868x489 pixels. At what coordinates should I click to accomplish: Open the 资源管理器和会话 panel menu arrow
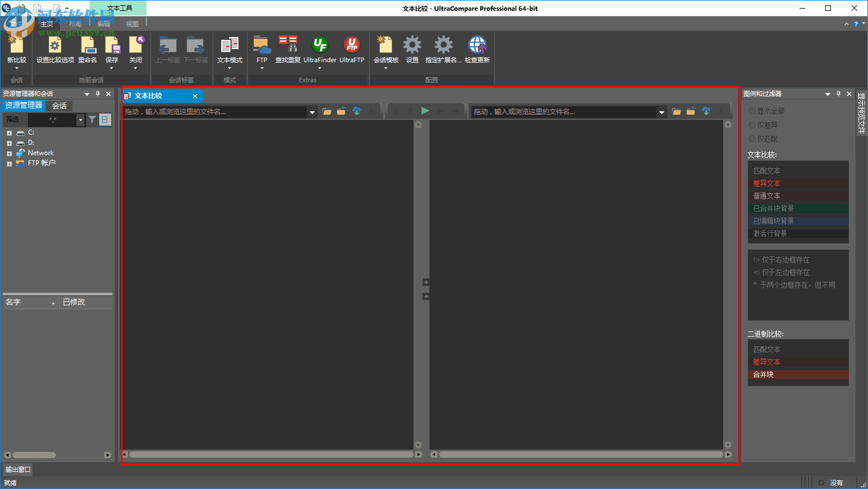tap(87, 94)
